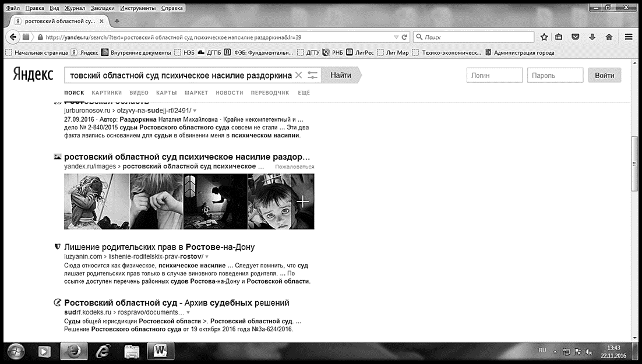Switch to the Картинки search tab

(x=107, y=93)
